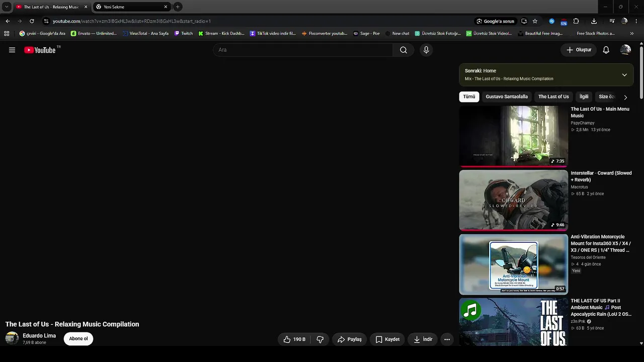
Task: Open more actions three-dot menu
Action: (447, 339)
